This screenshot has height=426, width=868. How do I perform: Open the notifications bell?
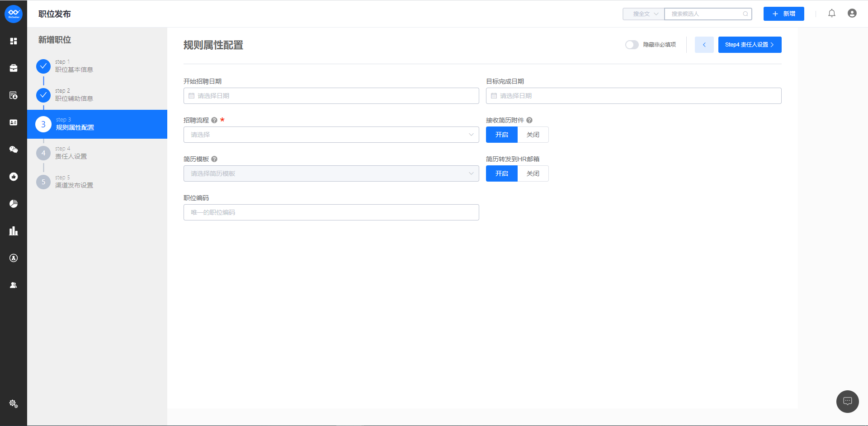(832, 14)
